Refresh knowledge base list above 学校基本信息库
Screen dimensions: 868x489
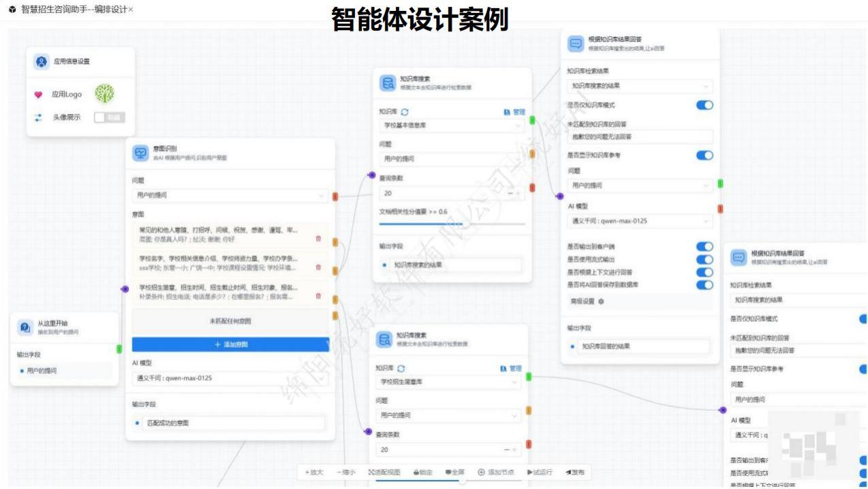(x=405, y=112)
